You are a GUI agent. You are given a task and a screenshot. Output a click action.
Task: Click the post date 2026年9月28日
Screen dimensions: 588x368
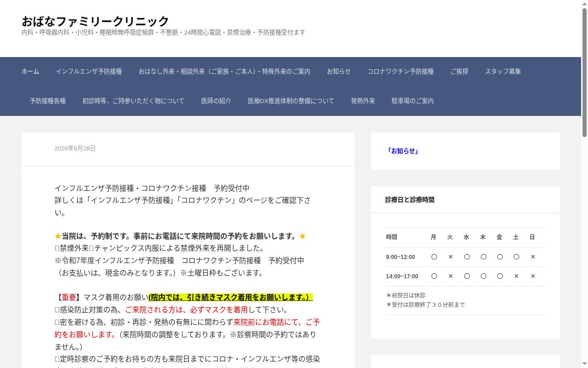(x=75, y=149)
